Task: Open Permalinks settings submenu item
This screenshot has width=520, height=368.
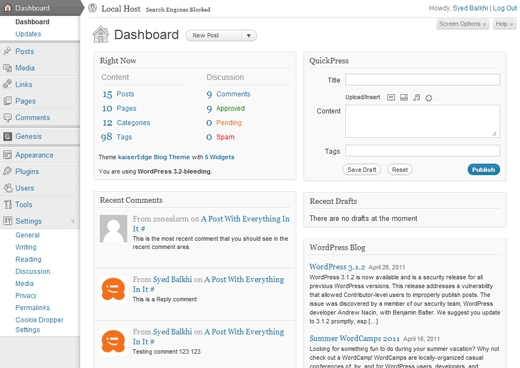Action: point(33,308)
